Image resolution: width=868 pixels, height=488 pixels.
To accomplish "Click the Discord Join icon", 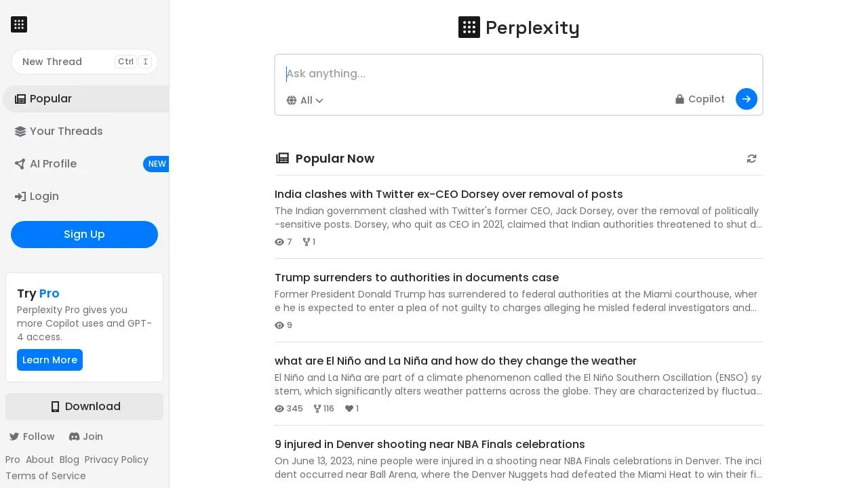I will pyautogui.click(x=74, y=436).
